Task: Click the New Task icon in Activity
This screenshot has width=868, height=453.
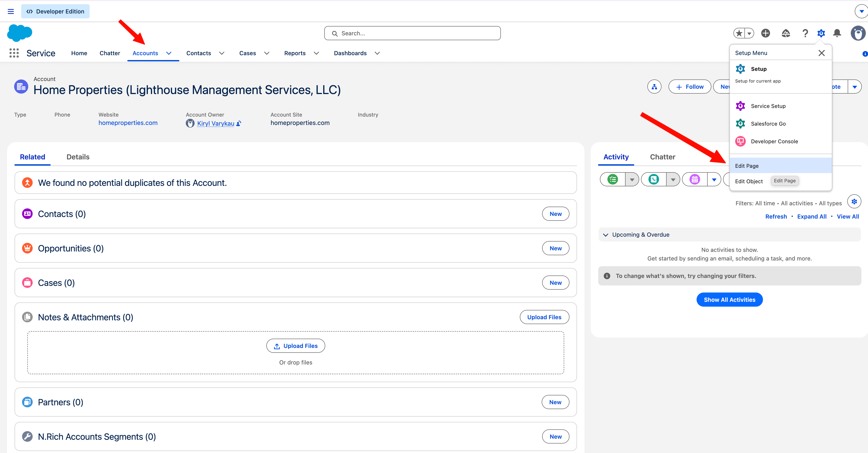Action: pyautogui.click(x=612, y=179)
